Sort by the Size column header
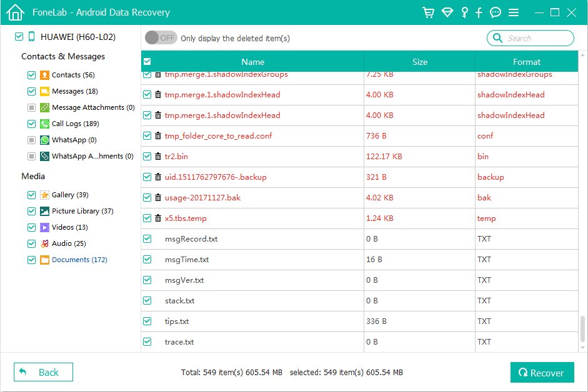 tap(419, 62)
